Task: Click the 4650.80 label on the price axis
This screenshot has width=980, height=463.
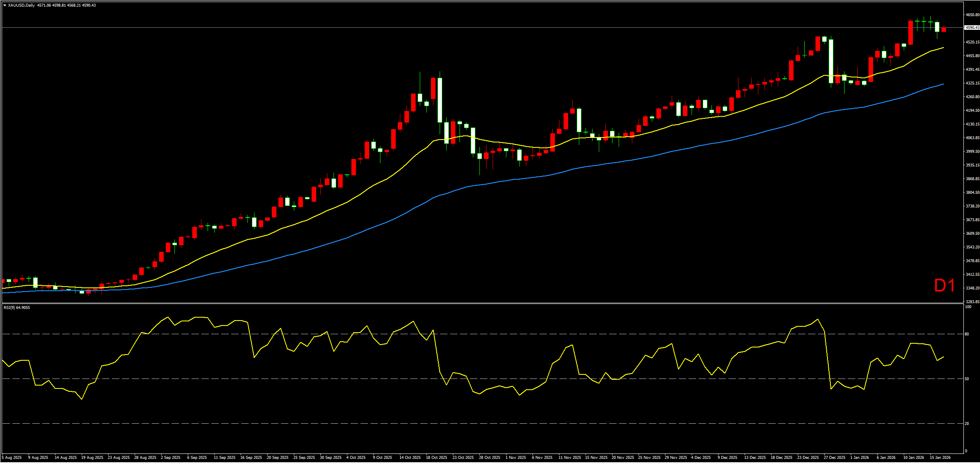Action: (972, 15)
